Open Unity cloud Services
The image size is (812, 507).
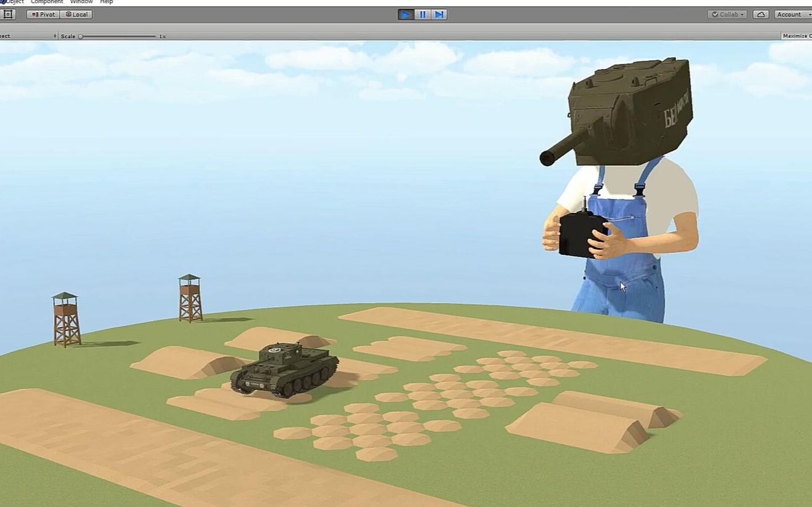[x=761, y=14]
